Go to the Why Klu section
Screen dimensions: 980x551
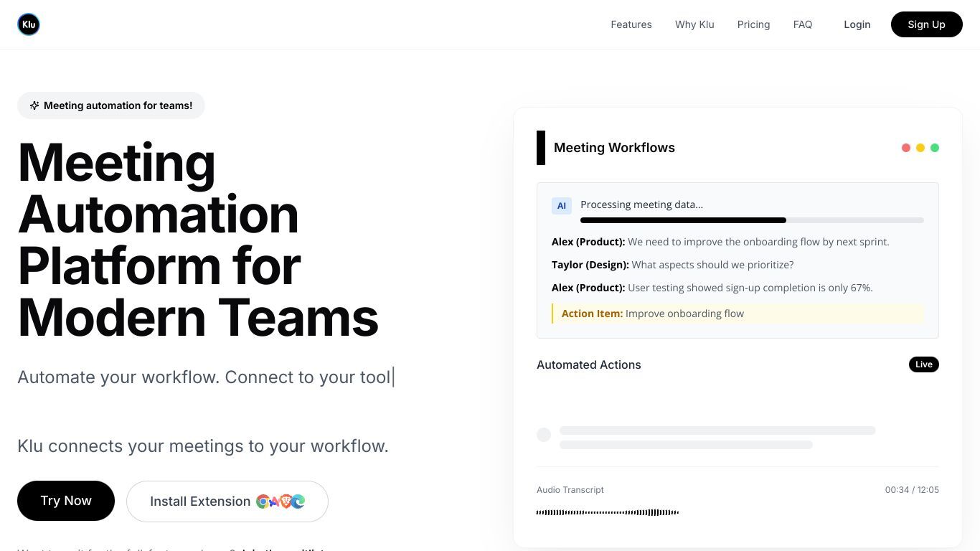coord(694,24)
